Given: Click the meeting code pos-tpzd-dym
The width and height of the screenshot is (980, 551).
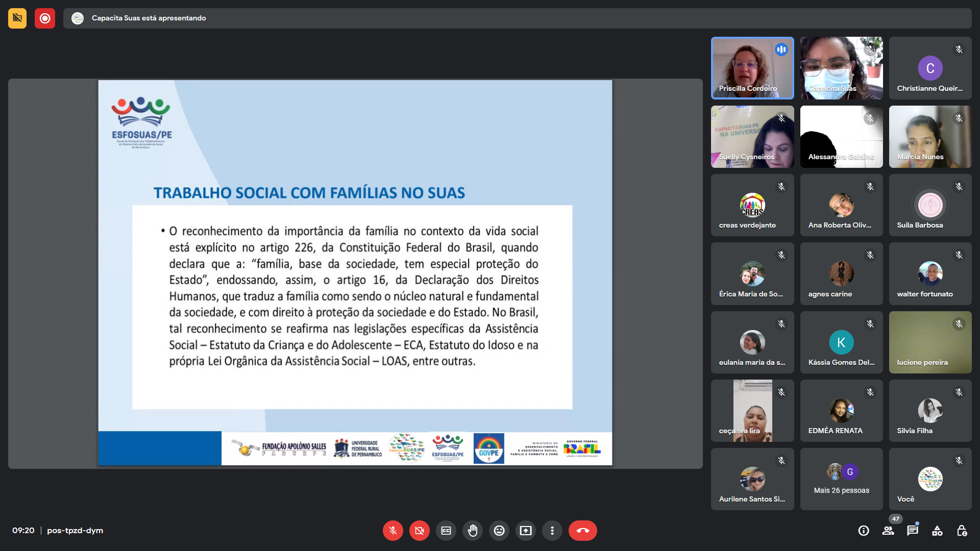Looking at the screenshot, I should [x=75, y=531].
